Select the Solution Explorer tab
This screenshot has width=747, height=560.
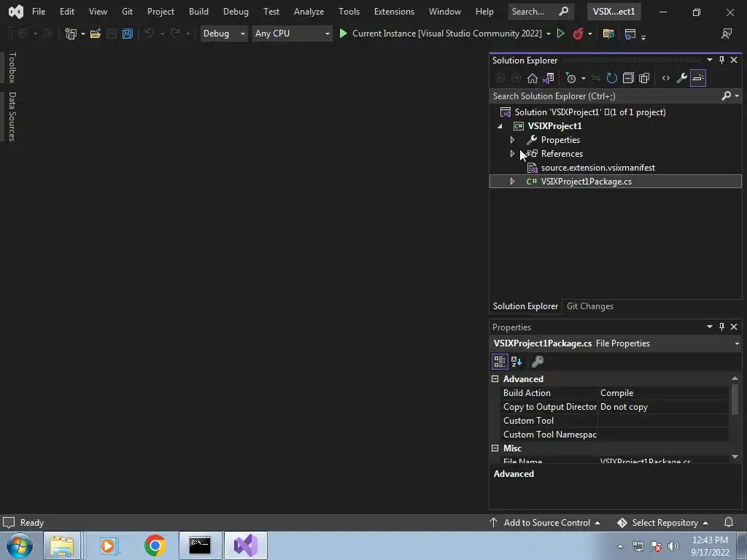(x=525, y=306)
